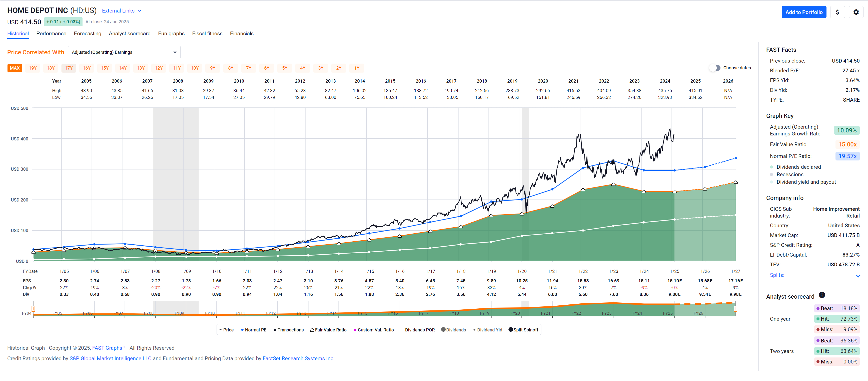Select the 15Y time range
Screen dimensions: 868x381
click(105, 68)
